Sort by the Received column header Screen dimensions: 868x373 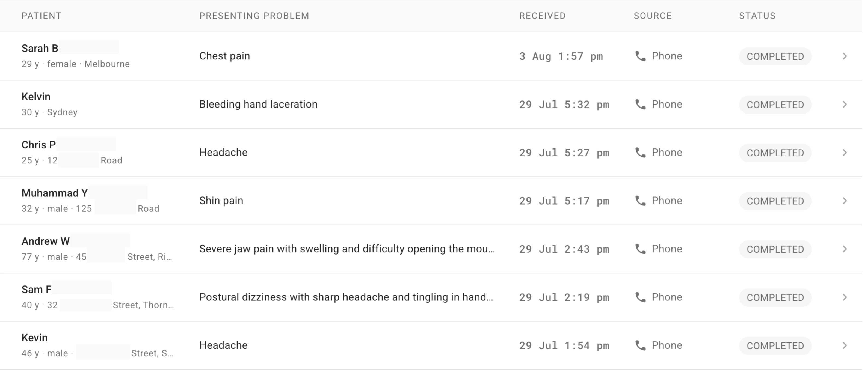[x=542, y=16]
